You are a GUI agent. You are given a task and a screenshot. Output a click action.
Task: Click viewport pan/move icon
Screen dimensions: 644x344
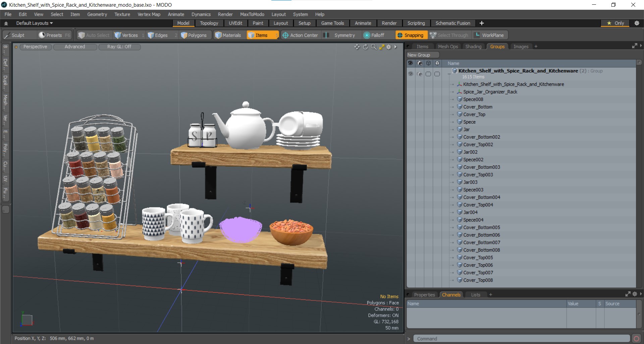(357, 47)
